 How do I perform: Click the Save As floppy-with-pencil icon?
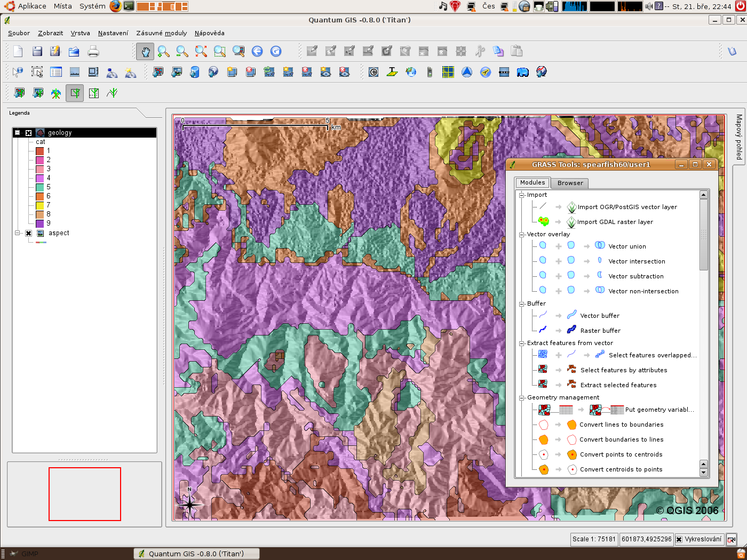pos(55,51)
